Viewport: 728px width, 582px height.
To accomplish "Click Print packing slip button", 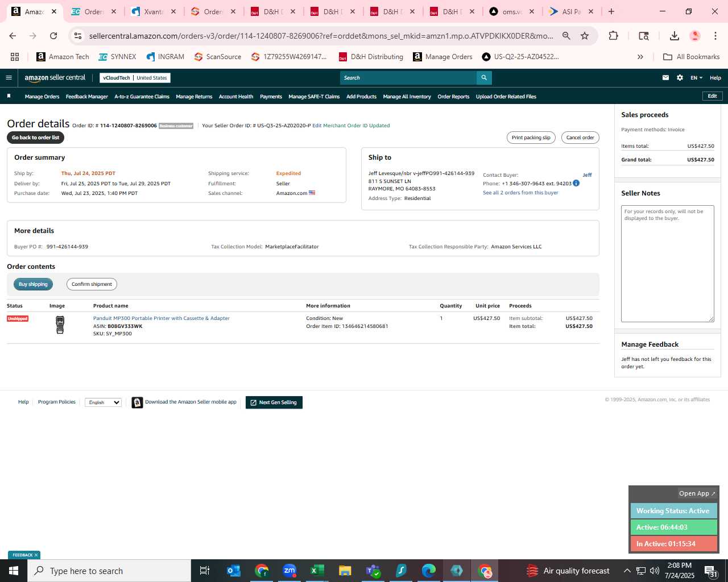I will (x=531, y=138).
